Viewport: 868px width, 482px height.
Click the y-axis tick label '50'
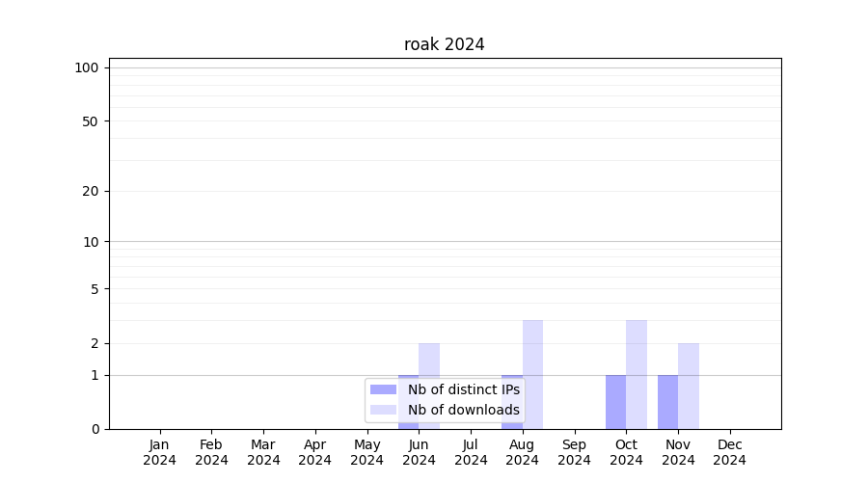pyautogui.click(x=90, y=121)
